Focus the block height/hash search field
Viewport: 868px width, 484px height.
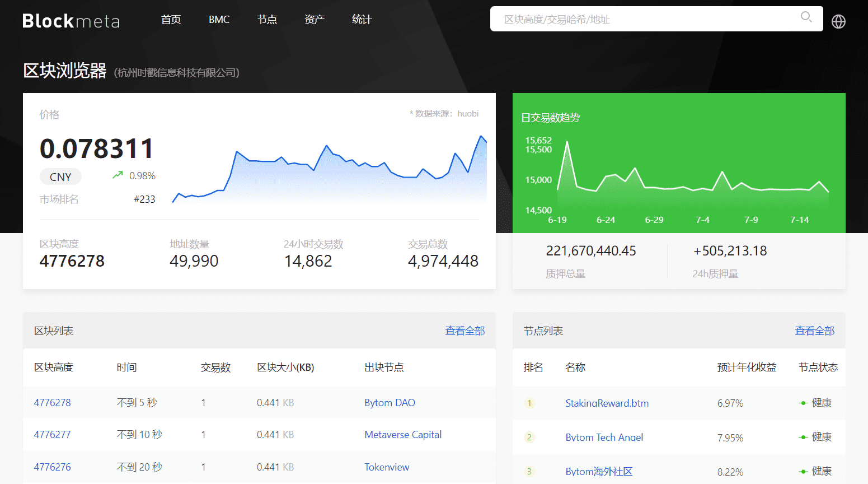click(644, 19)
